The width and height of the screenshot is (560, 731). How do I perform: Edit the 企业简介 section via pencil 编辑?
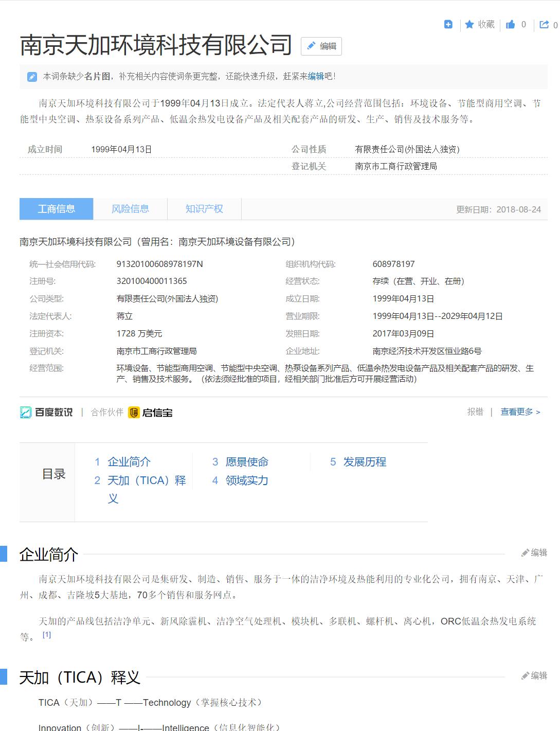pyautogui.click(x=534, y=552)
